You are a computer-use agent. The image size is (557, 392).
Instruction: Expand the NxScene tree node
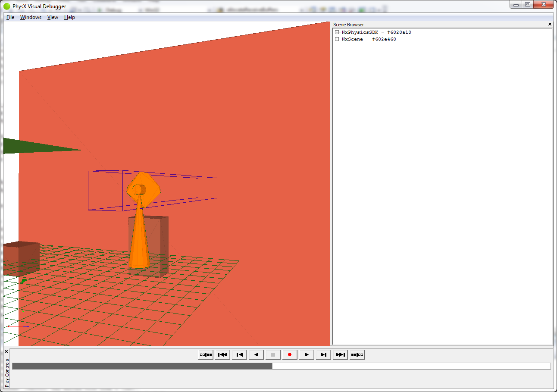point(337,39)
